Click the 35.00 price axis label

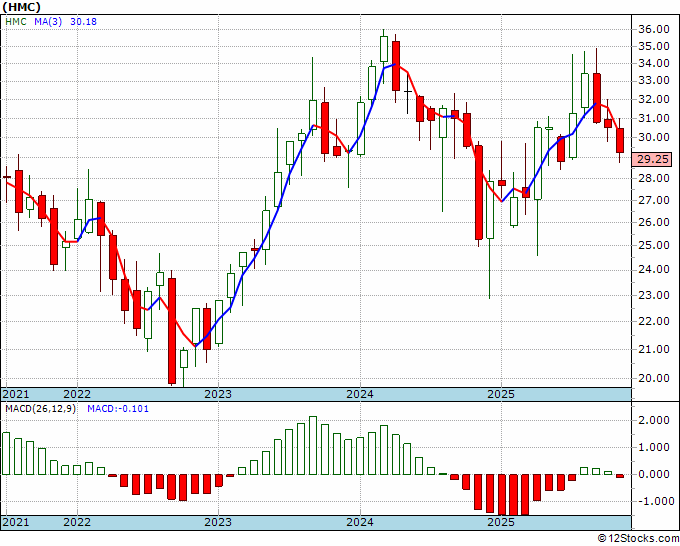[654, 46]
